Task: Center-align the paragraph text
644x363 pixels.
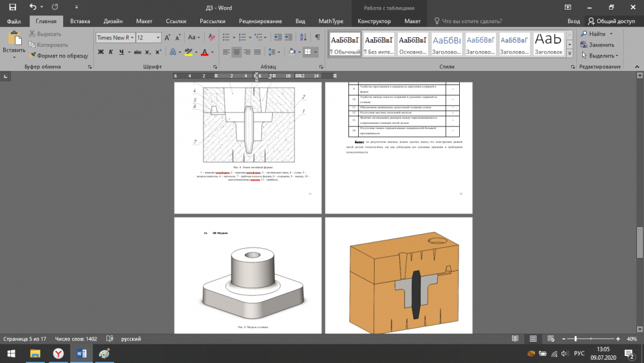Action: coord(238,52)
